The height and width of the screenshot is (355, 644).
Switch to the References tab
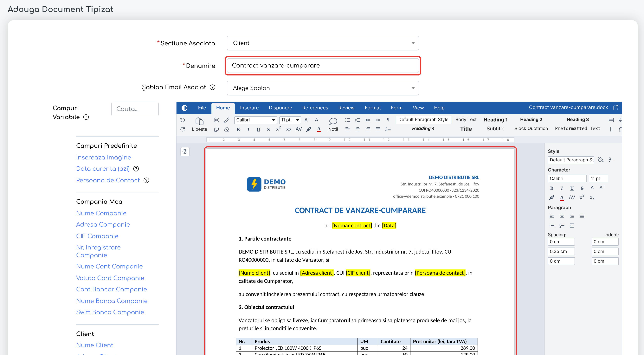(x=315, y=108)
